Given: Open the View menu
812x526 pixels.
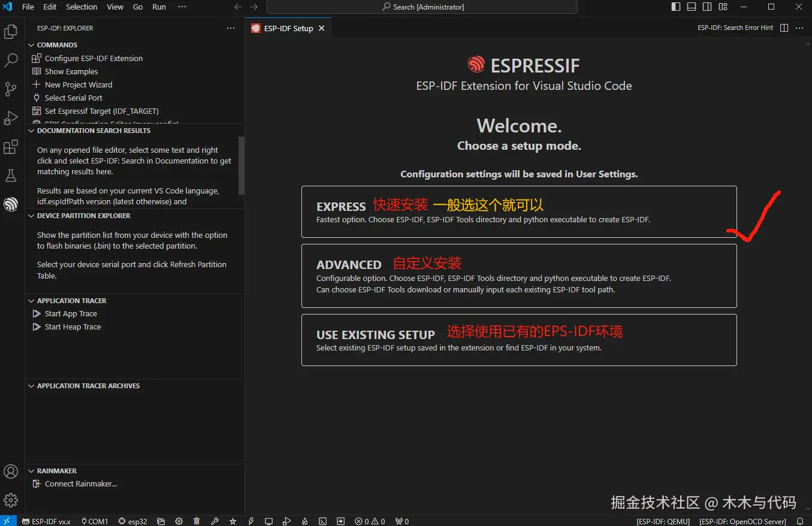Looking at the screenshot, I should click(x=115, y=7).
